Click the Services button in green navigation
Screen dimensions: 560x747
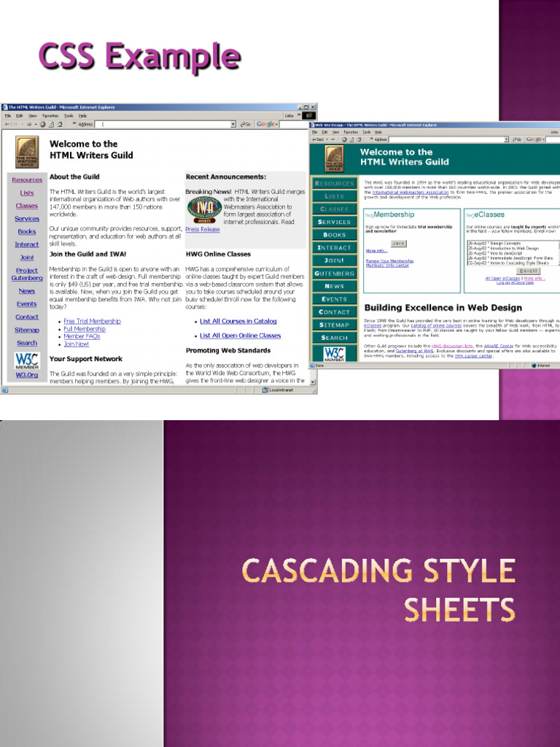click(335, 222)
